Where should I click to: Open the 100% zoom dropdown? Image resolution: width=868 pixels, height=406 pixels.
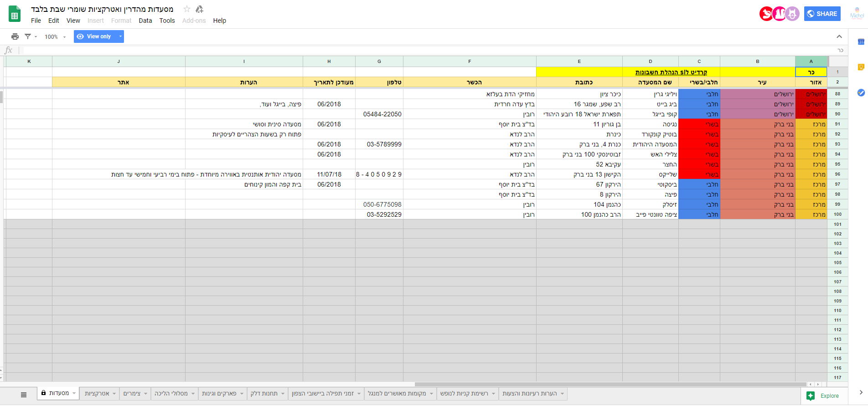click(55, 37)
